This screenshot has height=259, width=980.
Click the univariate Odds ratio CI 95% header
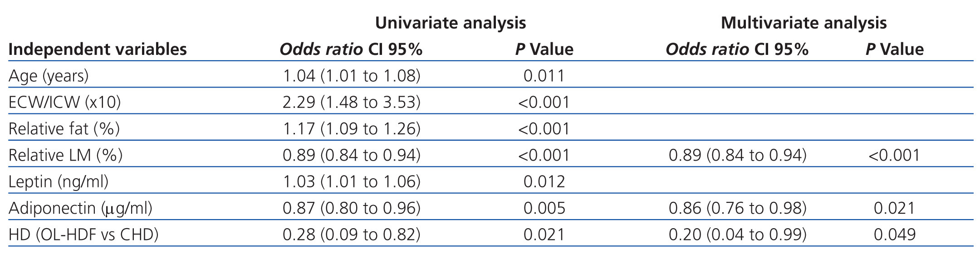pos(351,49)
